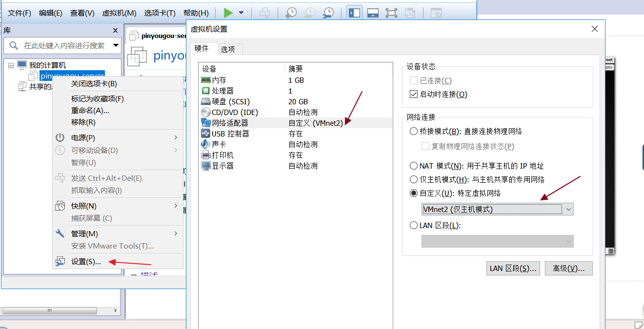Close the library panel with its X
The height and width of the screenshot is (329, 644).
116,30
